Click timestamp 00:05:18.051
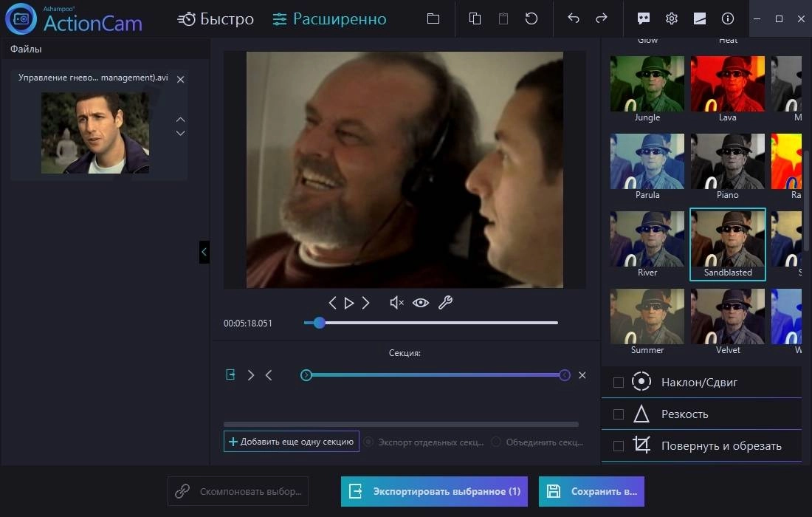 (x=247, y=323)
